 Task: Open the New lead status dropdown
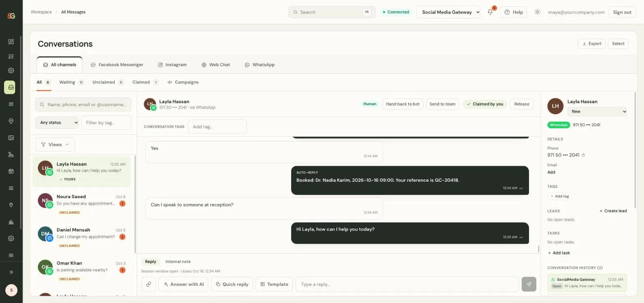[x=597, y=111]
